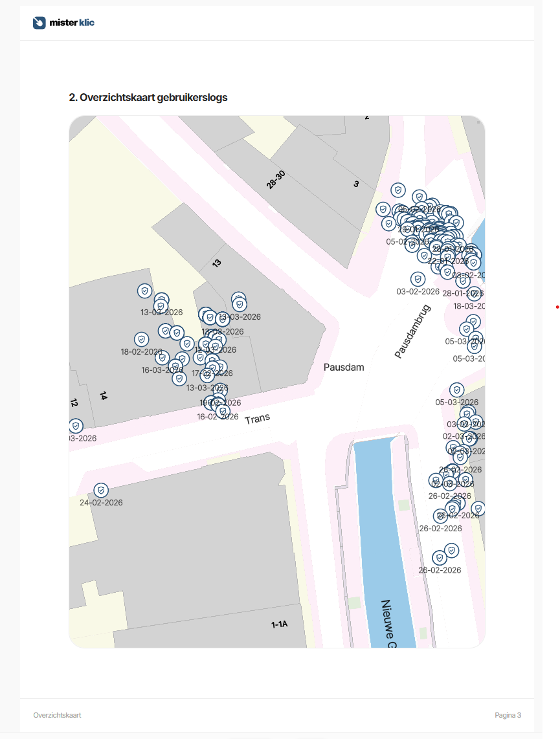Click the 'Pagina 3' page number
The image size is (560, 739).
[508, 715]
